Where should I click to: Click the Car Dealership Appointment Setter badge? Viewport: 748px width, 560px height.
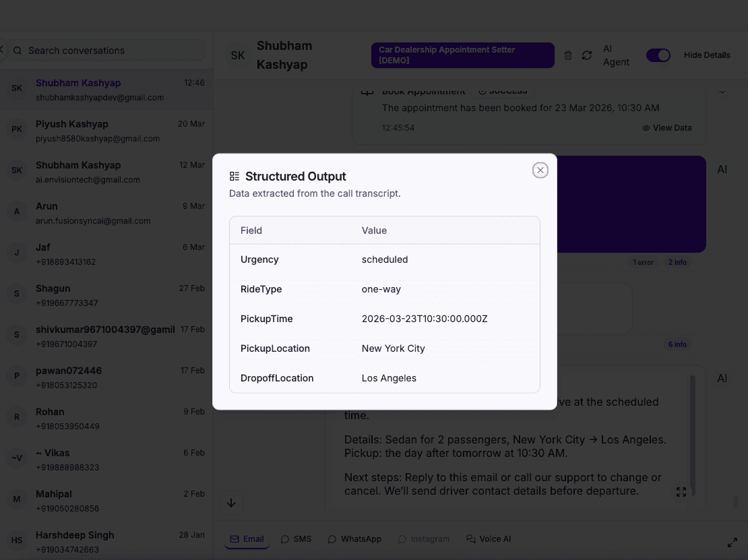click(x=462, y=55)
